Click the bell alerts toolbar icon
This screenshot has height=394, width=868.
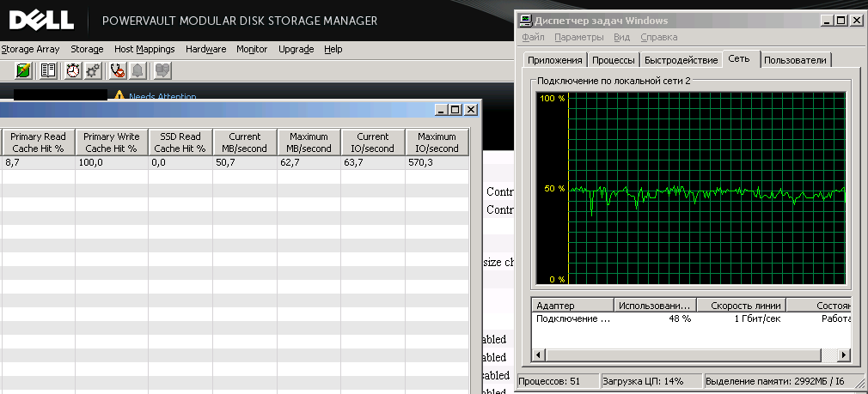138,70
